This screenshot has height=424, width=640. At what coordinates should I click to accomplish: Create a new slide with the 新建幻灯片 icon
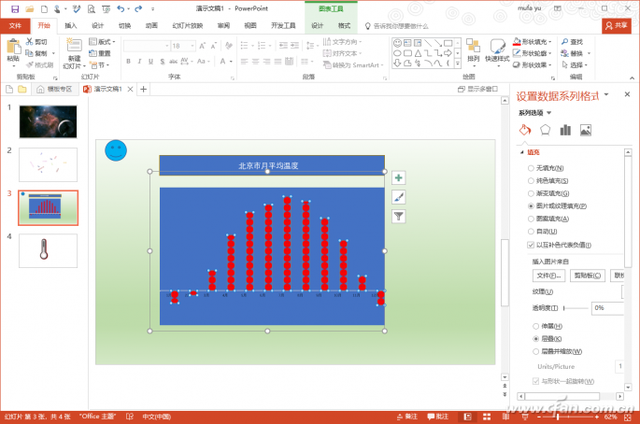point(74,45)
